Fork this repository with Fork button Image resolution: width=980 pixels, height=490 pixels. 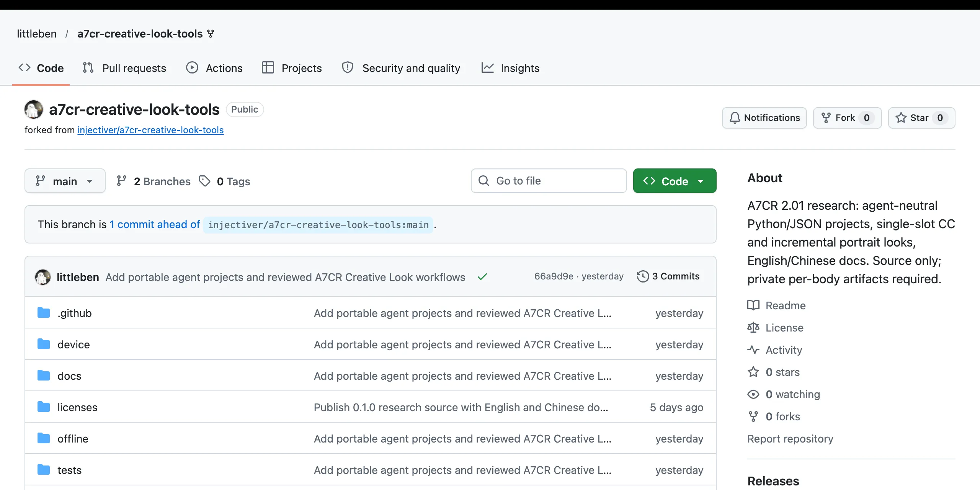pyautogui.click(x=848, y=118)
